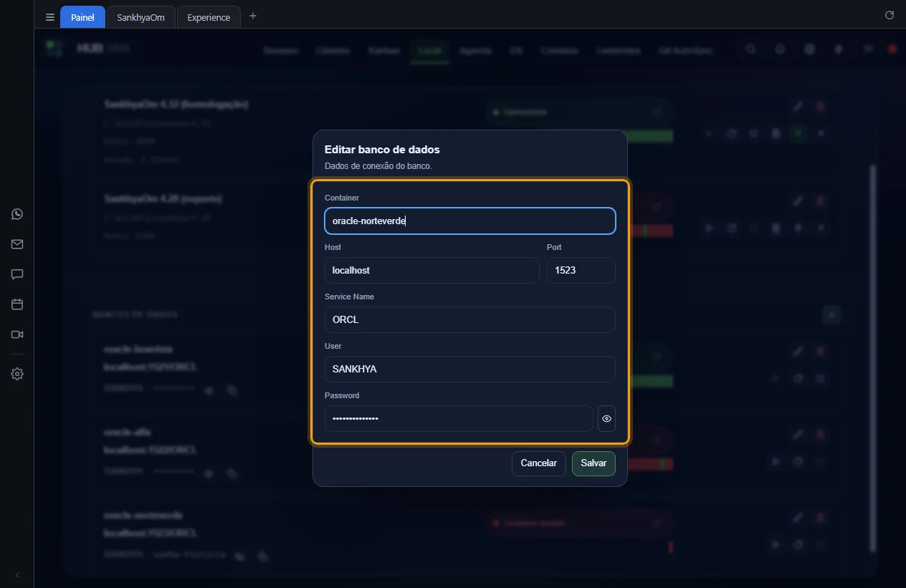906x588 pixels.
Task: Open the WhatsApp sidebar icon
Action: tap(17, 214)
